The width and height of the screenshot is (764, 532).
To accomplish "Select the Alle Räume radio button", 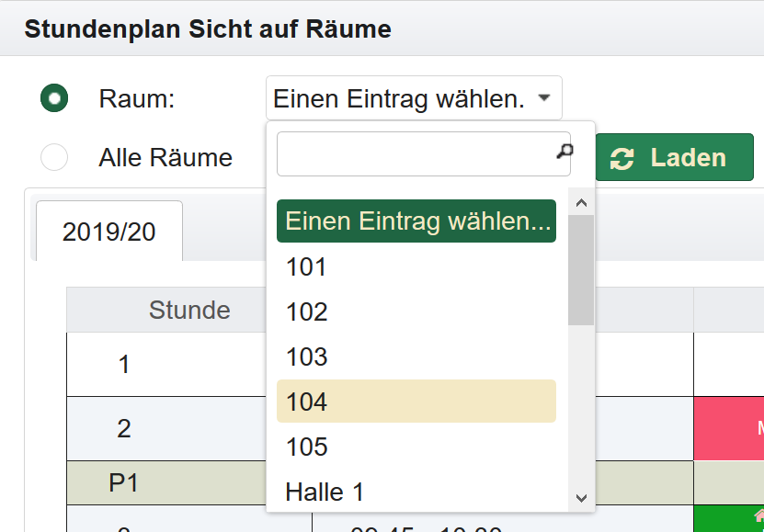I will [54, 157].
